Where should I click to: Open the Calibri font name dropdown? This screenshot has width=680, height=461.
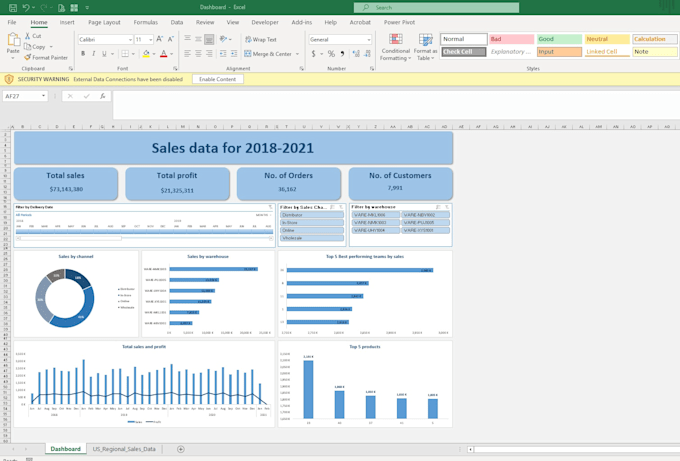pyautogui.click(x=130, y=39)
